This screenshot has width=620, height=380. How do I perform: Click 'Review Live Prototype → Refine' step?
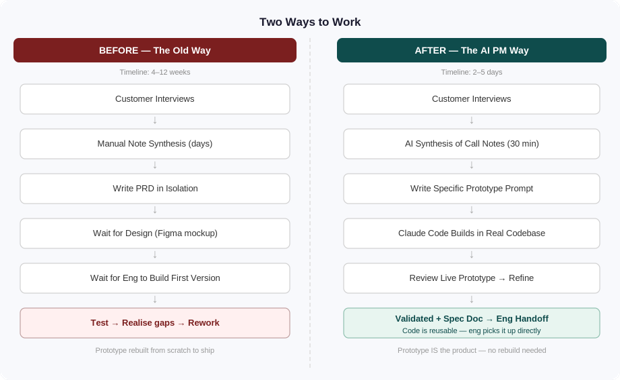(471, 278)
